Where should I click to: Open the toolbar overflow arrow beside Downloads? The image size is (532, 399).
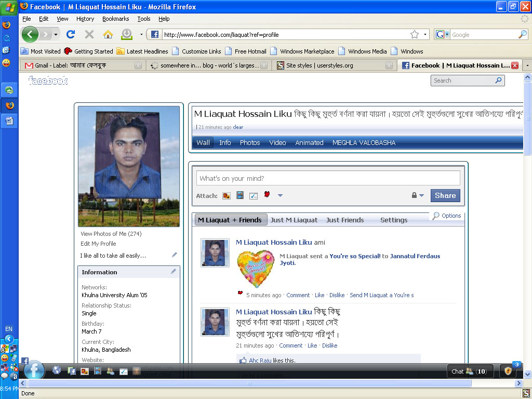point(141,34)
